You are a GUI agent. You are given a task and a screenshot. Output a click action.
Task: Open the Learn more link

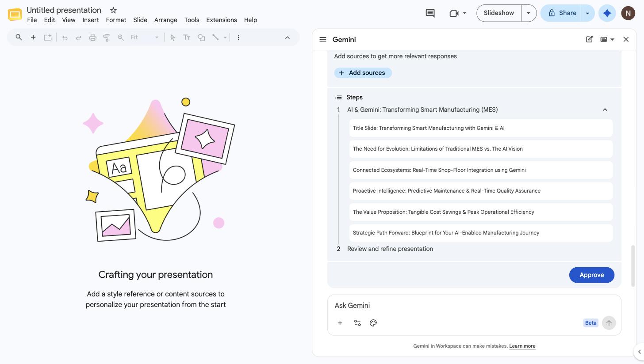522,346
